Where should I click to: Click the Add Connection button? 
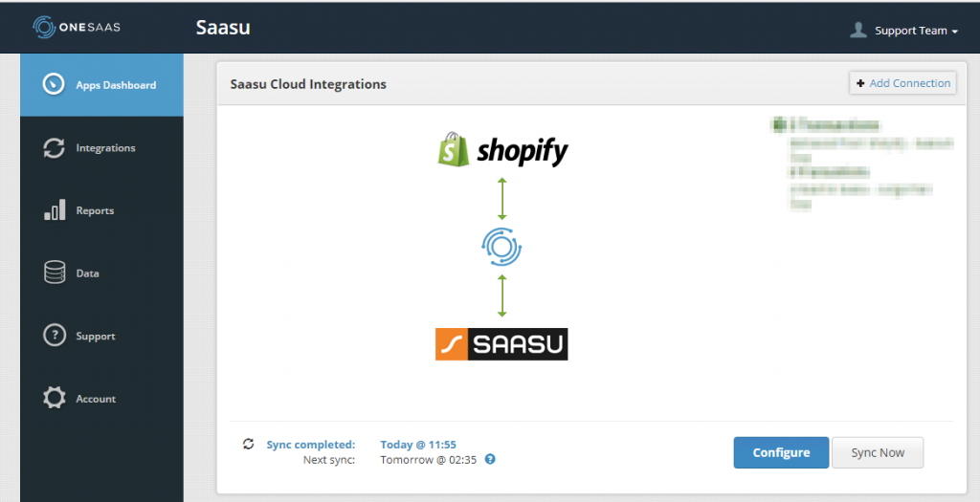pyautogui.click(x=902, y=83)
